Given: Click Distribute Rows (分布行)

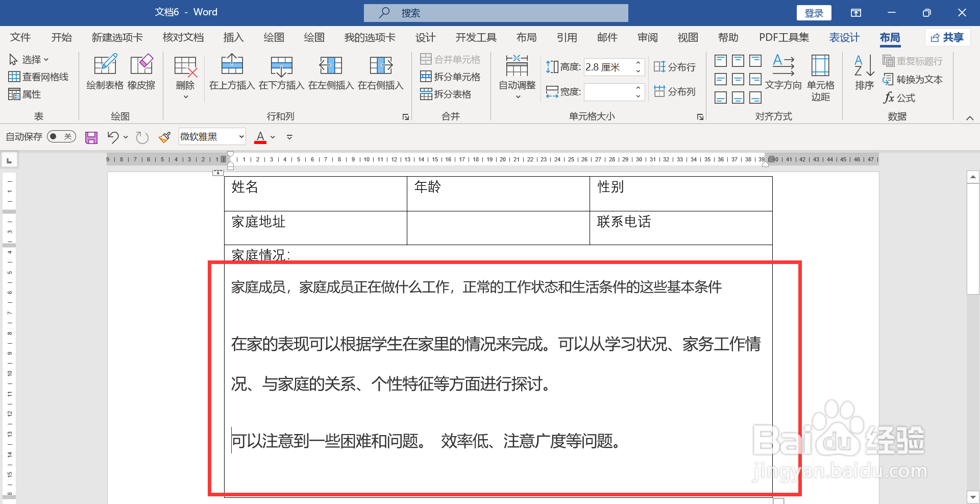Looking at the screenshot, I should tap(675, 67).
